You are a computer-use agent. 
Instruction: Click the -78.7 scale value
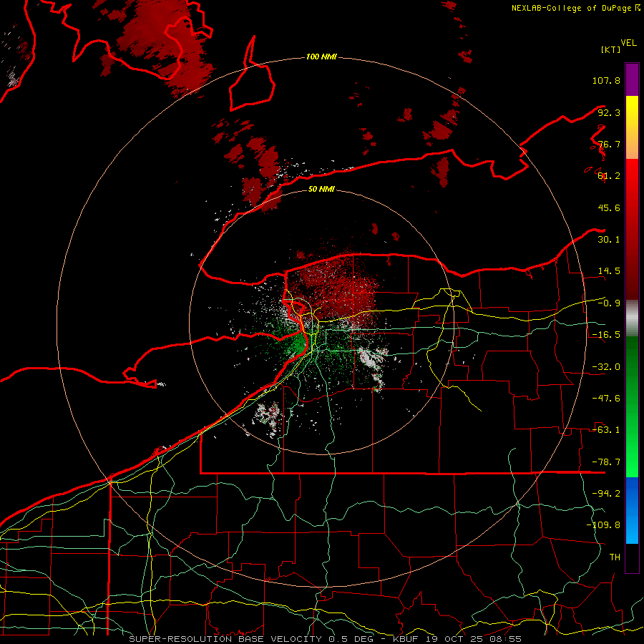(x=606, y=462)
